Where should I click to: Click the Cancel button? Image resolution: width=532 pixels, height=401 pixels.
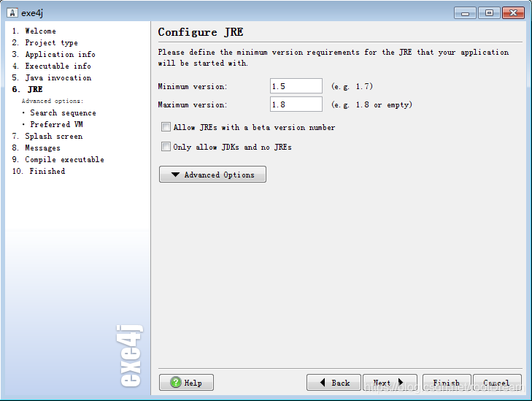tap(497, 383)
